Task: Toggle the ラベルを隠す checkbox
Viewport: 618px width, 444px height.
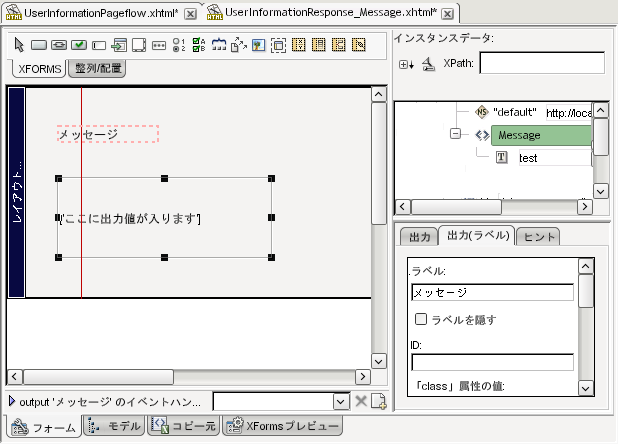Action: [x=421, y=319]
